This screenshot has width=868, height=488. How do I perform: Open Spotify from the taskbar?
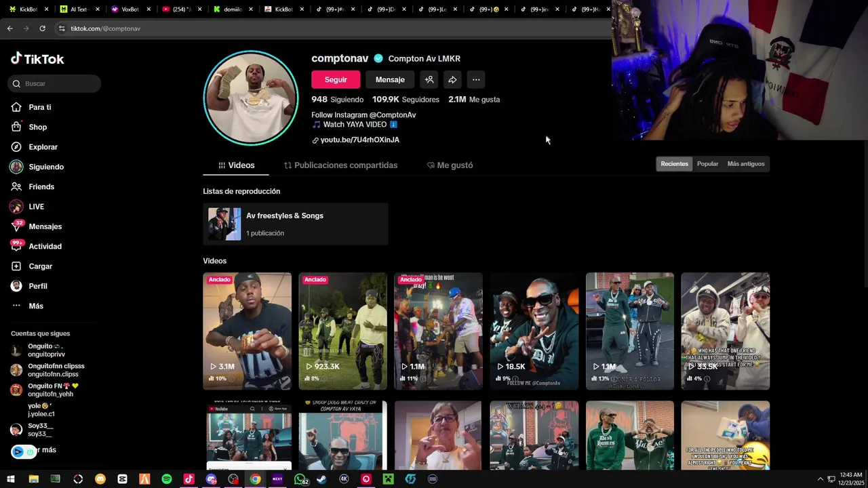coord(167,479)
